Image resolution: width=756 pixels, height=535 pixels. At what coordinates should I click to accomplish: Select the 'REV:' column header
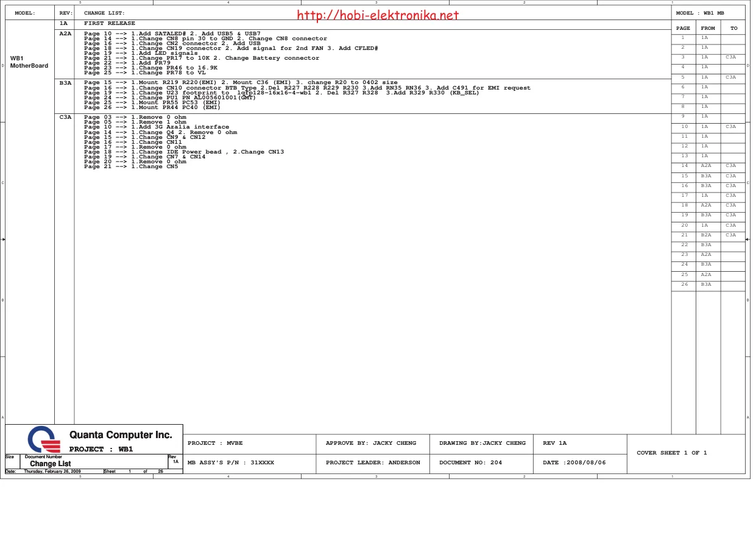(x=65, y=13)
